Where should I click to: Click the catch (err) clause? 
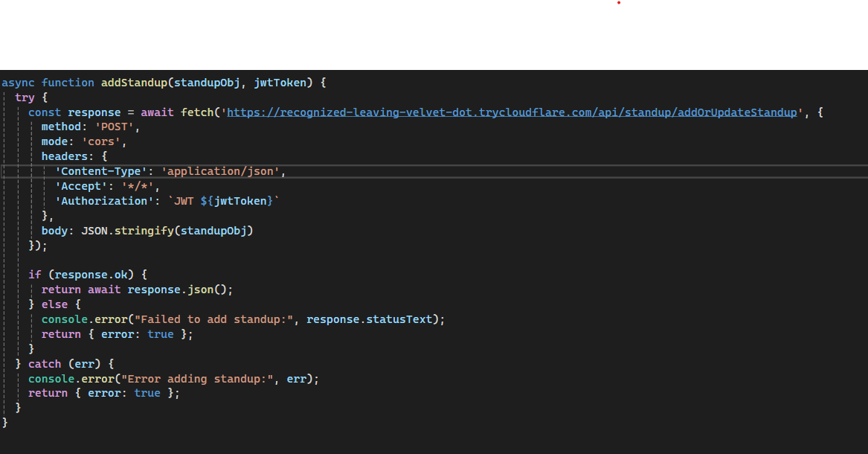[64, 364]
